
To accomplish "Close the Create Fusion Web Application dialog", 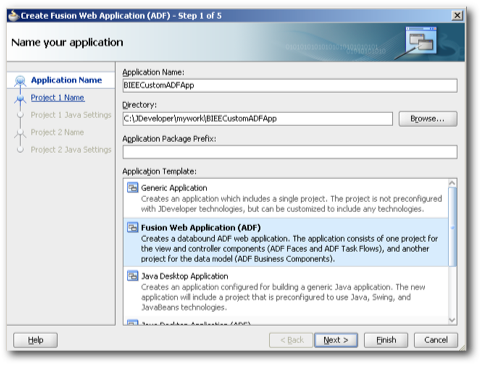I will coord(457,15).
